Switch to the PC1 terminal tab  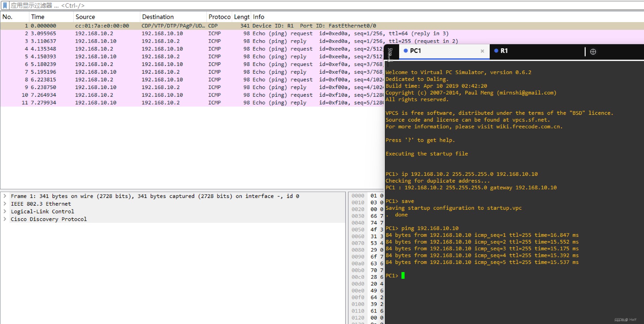[x=444, y=51]
